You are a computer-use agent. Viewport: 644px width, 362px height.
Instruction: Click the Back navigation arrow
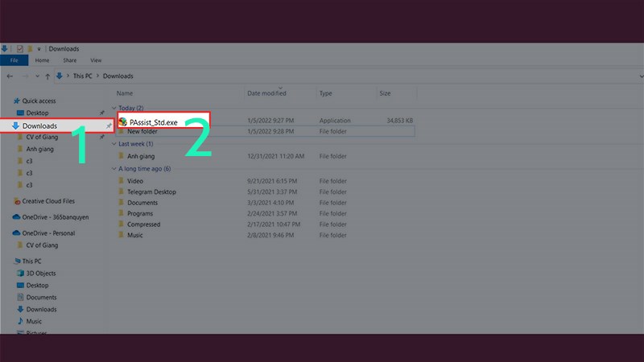(x=10, y=76)
